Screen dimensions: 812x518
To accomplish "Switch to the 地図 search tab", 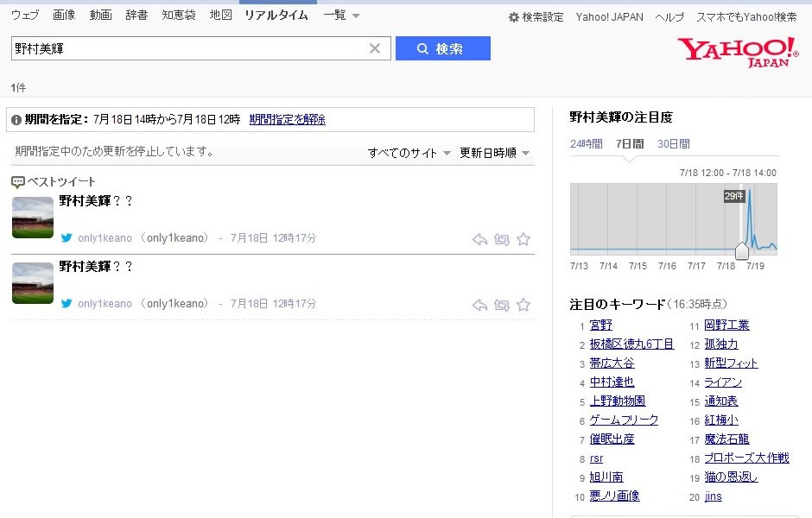I will (x=220, y=15).
